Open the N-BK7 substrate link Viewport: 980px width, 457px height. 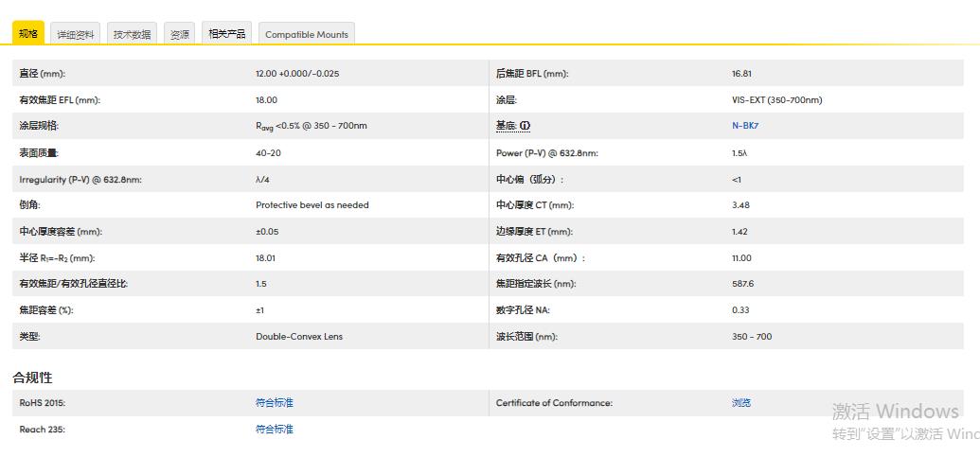[745, 126]
